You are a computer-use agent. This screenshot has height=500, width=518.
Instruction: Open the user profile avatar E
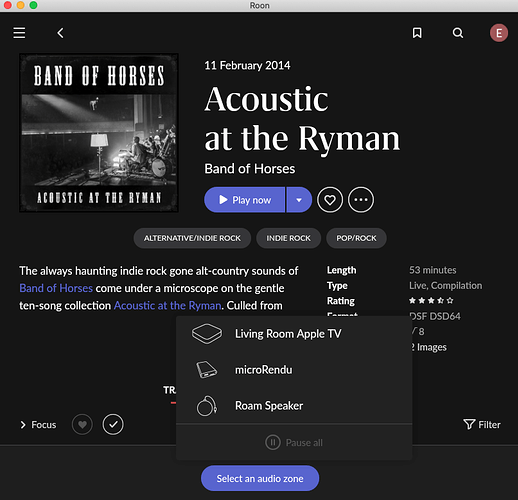pos(499,33)
